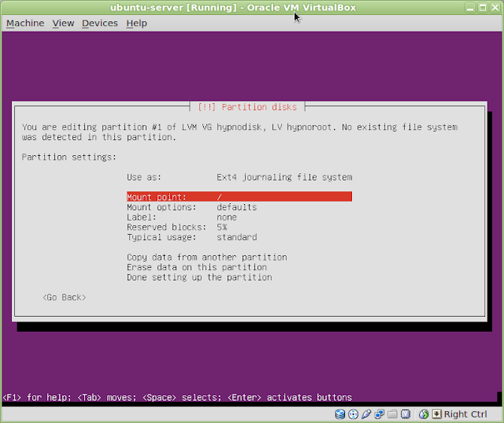Maximize the VirtualBox window
Screen dimensions: 504x423
[x=483, y=8]
